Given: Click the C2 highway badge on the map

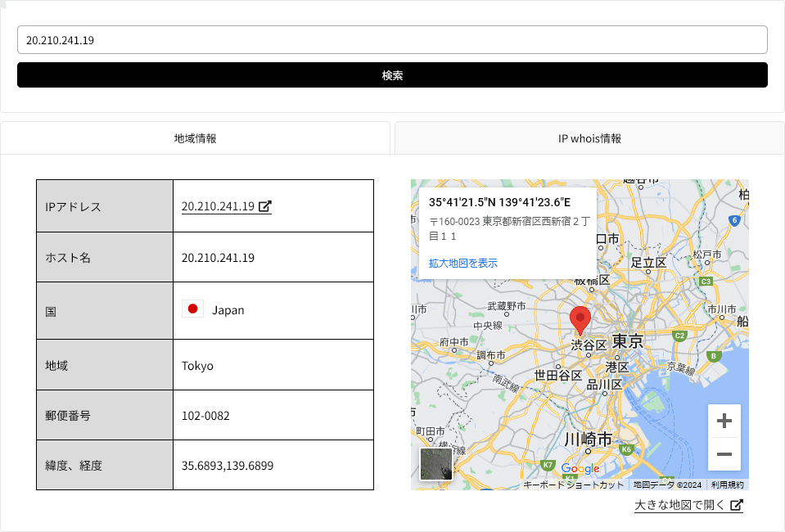Looking at the screenshot, I should pos(679,336).
